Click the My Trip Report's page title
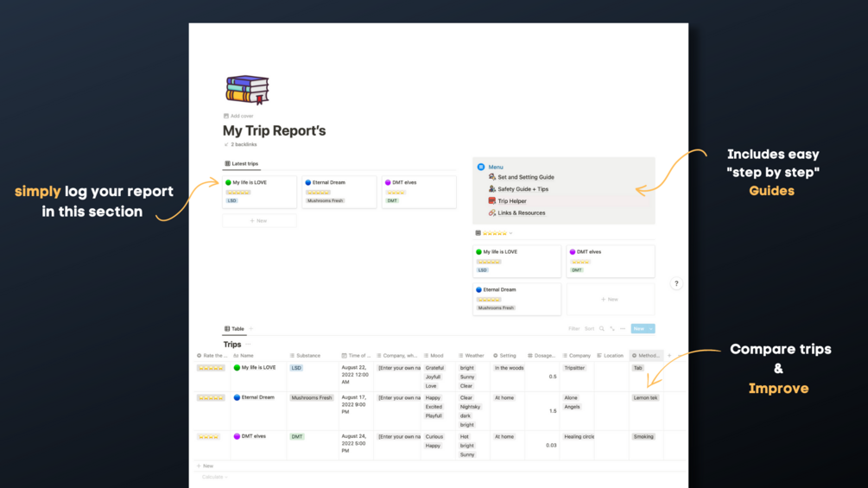 [x=274, y=130]
